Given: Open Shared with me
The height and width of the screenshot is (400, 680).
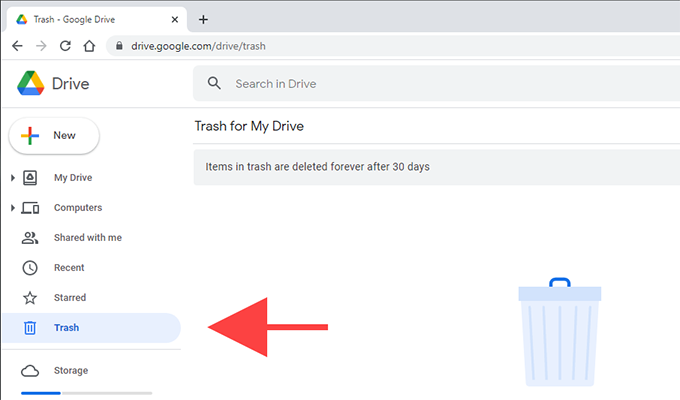Looking at the screenshot, I should click(88, 238).
